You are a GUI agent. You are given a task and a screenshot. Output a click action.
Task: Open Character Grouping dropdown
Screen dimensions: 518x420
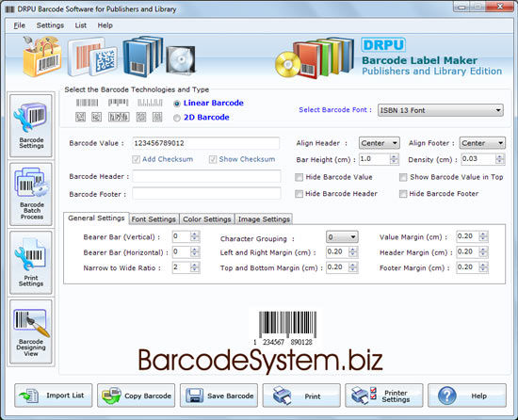coord(342,236)
